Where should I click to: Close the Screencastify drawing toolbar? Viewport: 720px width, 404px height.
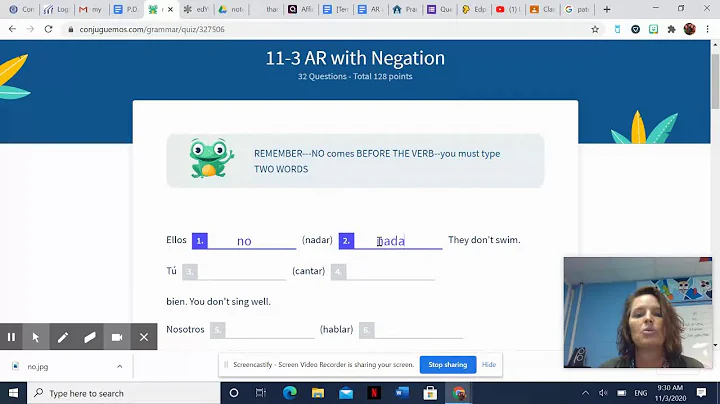144,337
